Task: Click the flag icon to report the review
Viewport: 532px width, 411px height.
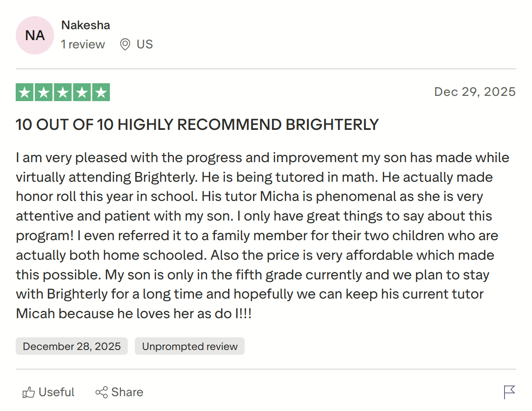Action: 509,392
